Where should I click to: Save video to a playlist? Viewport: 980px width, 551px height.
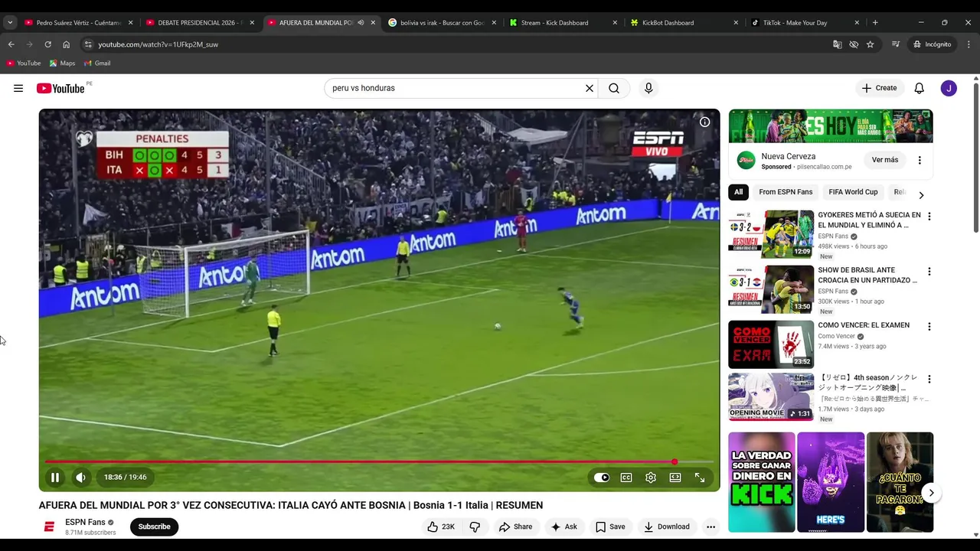610,527
